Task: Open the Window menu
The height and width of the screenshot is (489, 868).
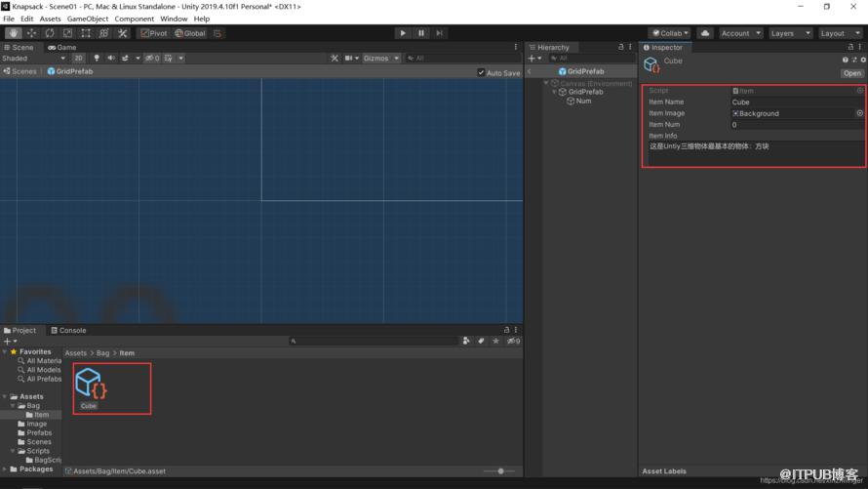Action: [174, 19]
